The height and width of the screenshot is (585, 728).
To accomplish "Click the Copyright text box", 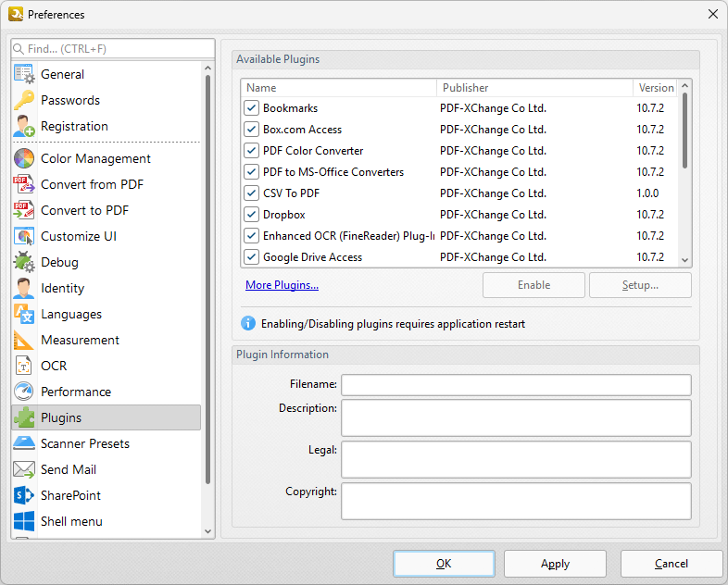I will (516, 502).
